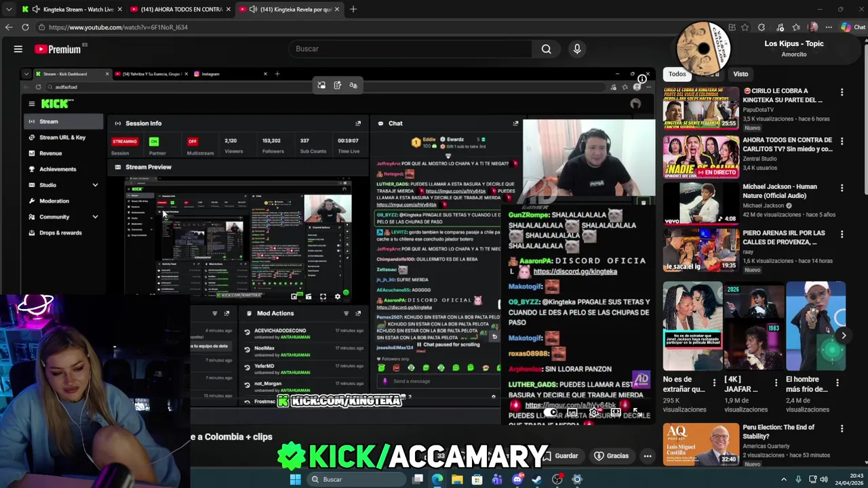The image size is (868, 488).
Task: Mute audio on the Kingteka Revela tab speaker icon
Action: [253, 9]
